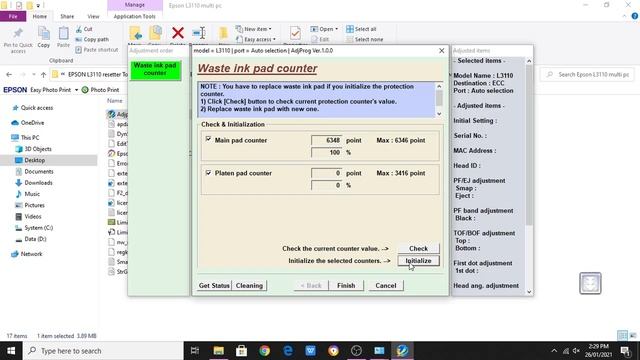
Task: Open the New item dropdown
Action: point(254,29)
